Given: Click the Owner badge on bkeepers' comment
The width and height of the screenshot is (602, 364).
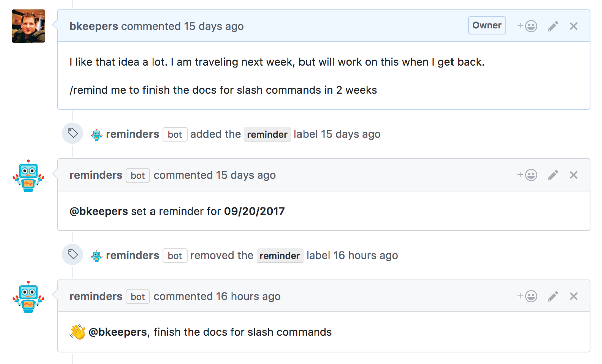Looking at the screenshot, I should click(487, 25).
